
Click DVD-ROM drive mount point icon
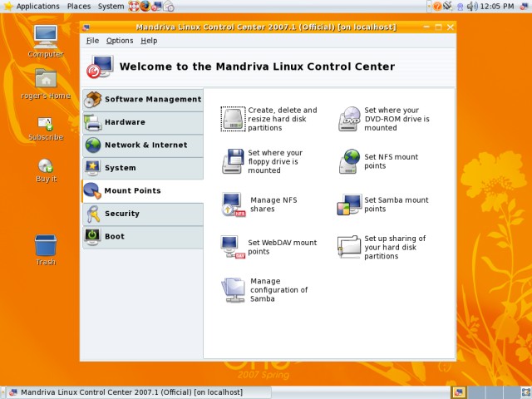350,120
